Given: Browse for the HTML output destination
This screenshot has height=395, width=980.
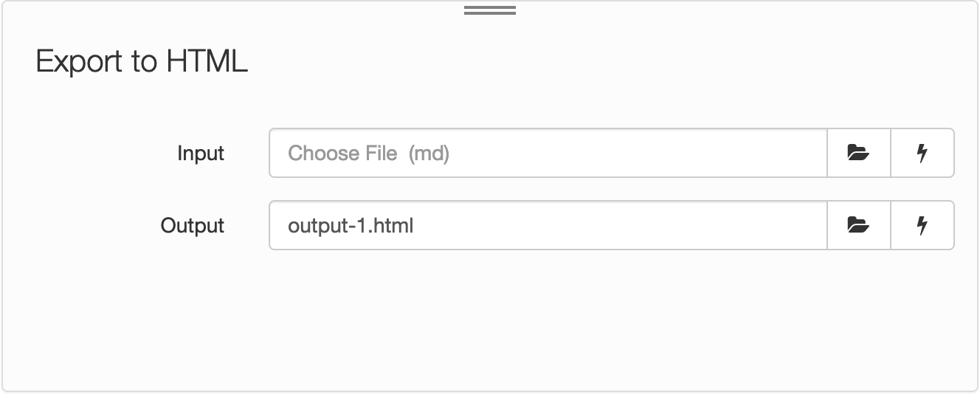Looking at the screenshot, I should coord(858,225).
